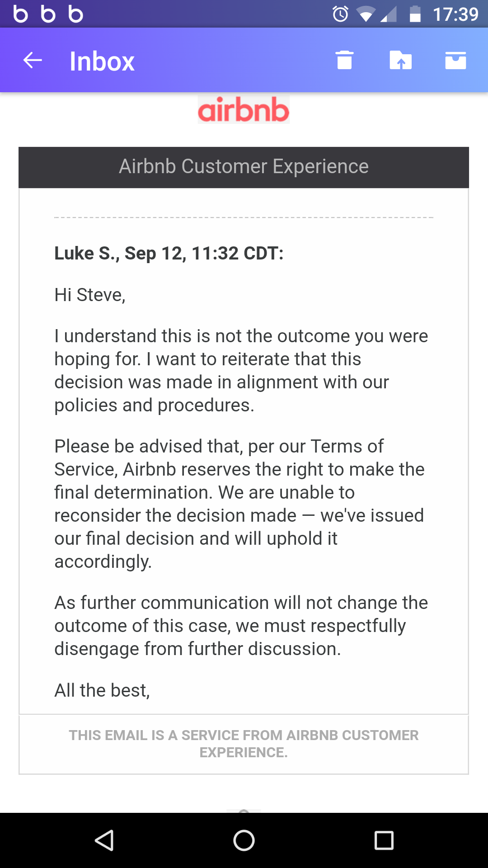
Task: Tap the Wi-Fi status bar icon
Action: point(365,15)
